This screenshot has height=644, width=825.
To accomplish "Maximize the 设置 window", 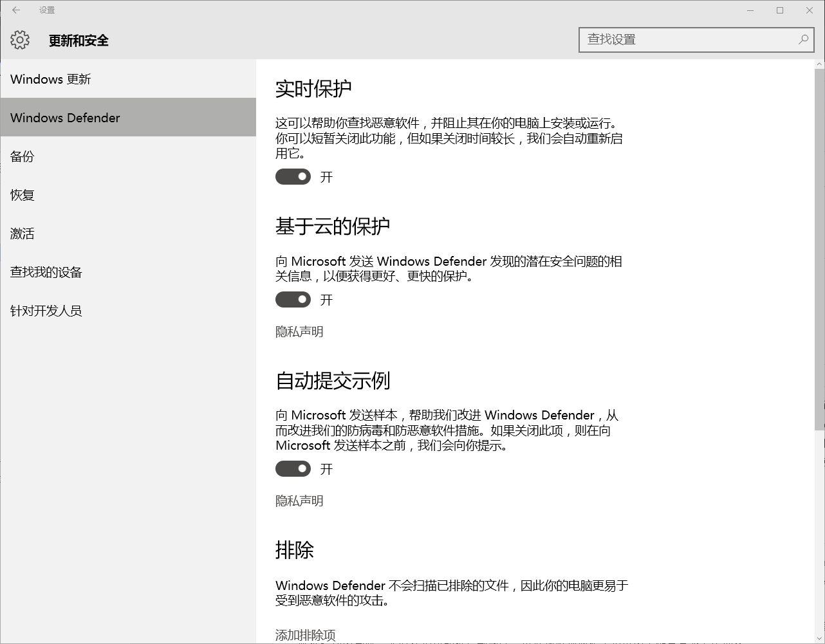I will pyautogui.click(x=780, y=10).
